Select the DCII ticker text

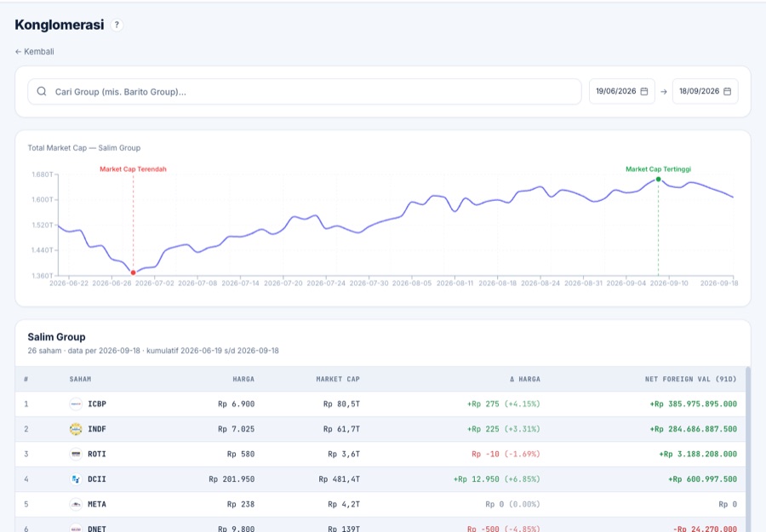click(97, 479)
